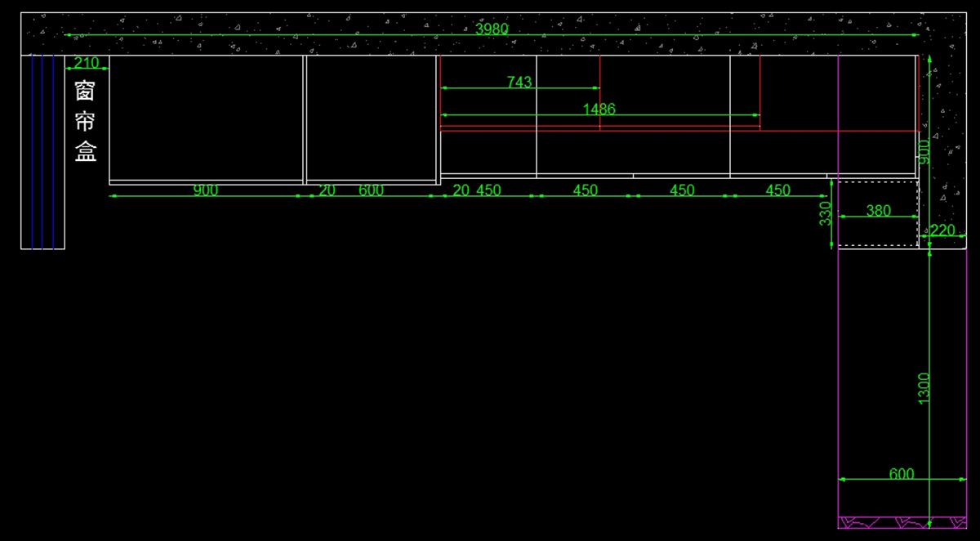
Task: Select the 600 dimension beside the 900 cabinet
Action: 371,190
